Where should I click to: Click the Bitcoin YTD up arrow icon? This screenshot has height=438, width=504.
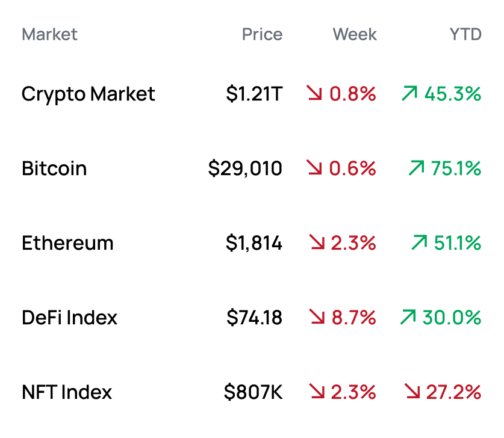pyautogui.click(x=416, y=168)
